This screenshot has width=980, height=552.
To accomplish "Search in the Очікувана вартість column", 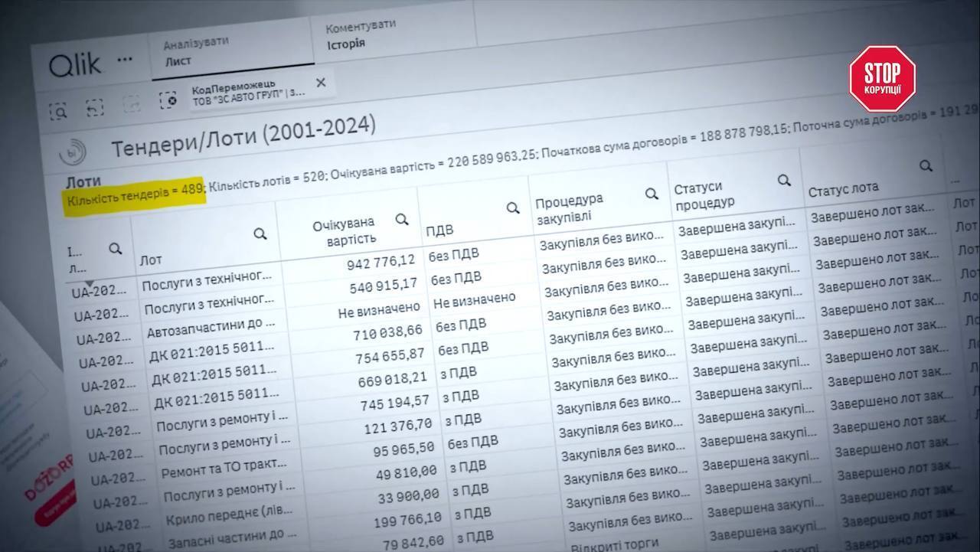I will click(402, 220).
